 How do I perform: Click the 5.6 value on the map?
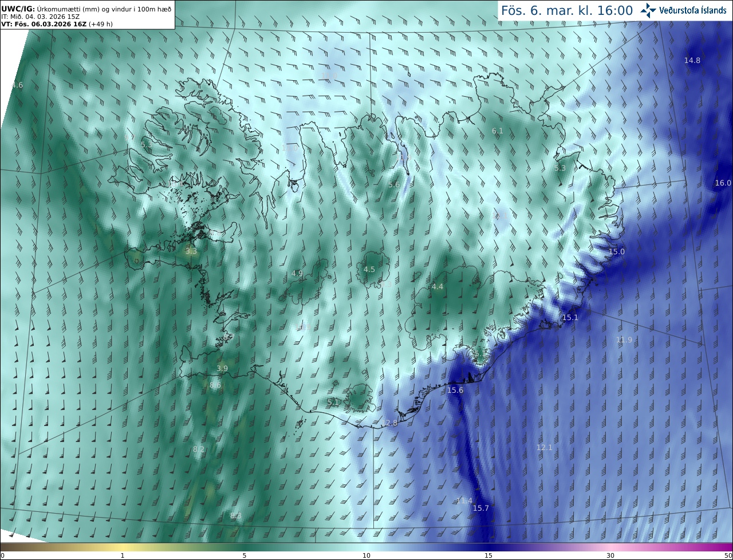click(x=393, y=184)
